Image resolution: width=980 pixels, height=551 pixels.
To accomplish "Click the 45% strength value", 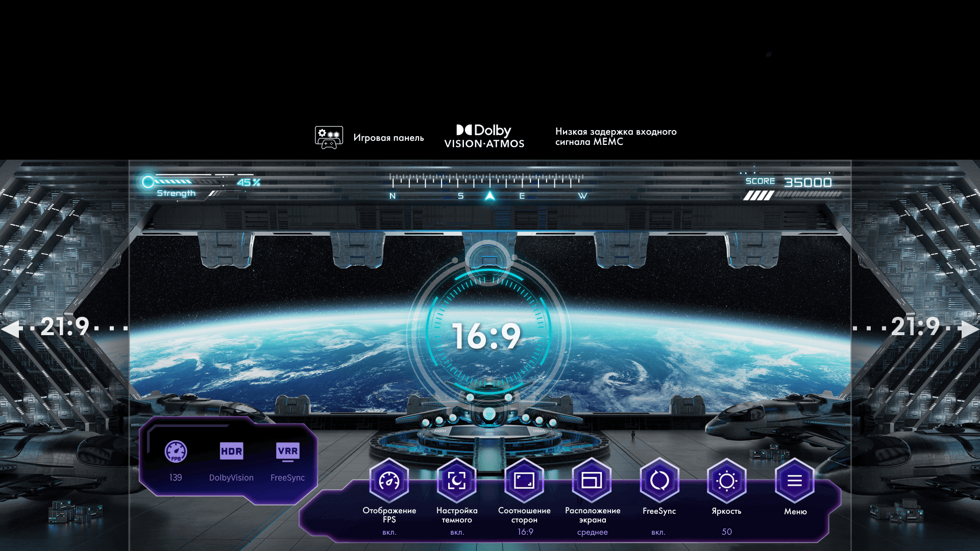I will coord(249,182).
